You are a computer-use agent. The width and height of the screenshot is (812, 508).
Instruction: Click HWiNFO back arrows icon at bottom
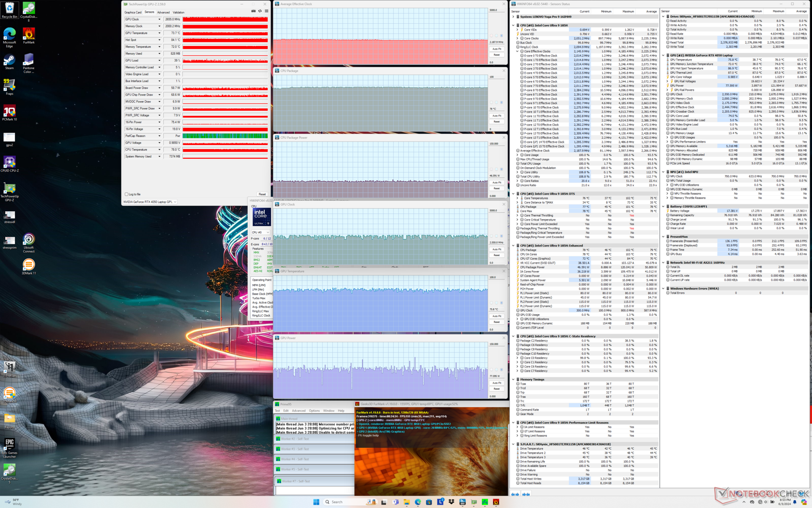pos(515,494)
